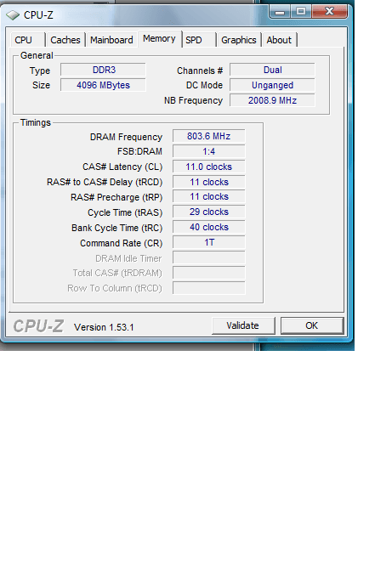Click the Cycle Time value 29 clocks
The height and width of the screenshot is (588, 392).
209,212
